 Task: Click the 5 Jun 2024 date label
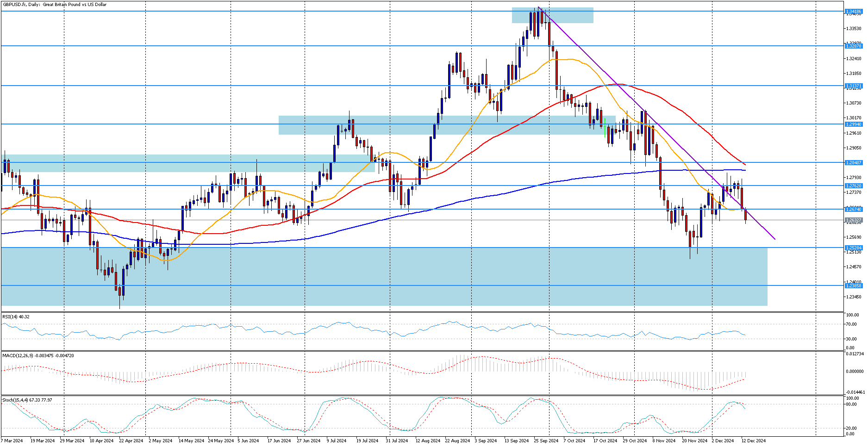coord(249,440)
